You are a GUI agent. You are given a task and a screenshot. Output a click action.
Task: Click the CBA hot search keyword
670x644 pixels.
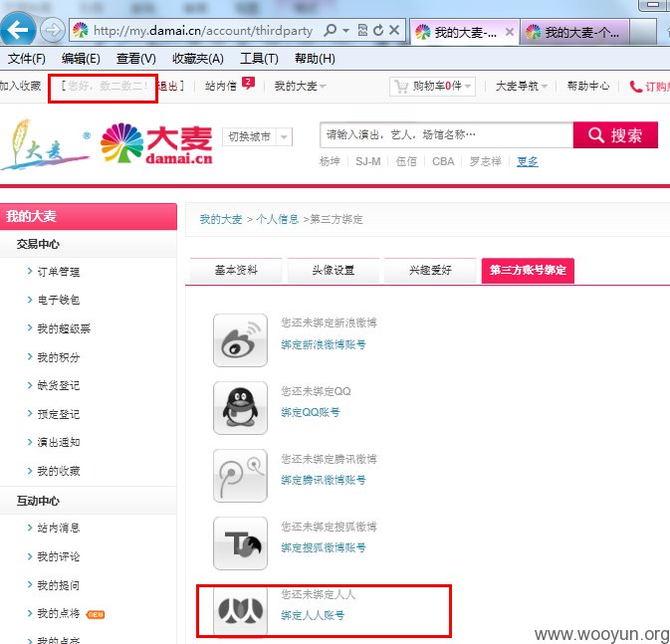point(443,161)
